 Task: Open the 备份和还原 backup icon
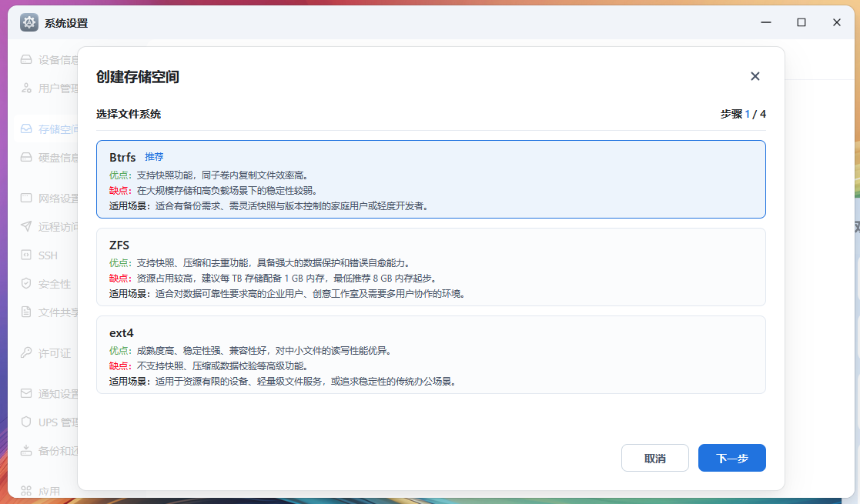(x=28, y=450)
